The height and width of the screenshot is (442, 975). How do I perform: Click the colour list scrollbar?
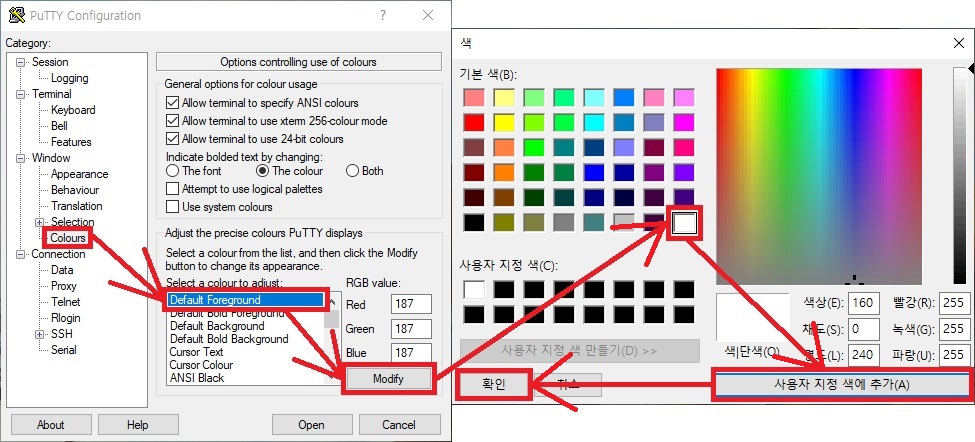tap(333, 339)
